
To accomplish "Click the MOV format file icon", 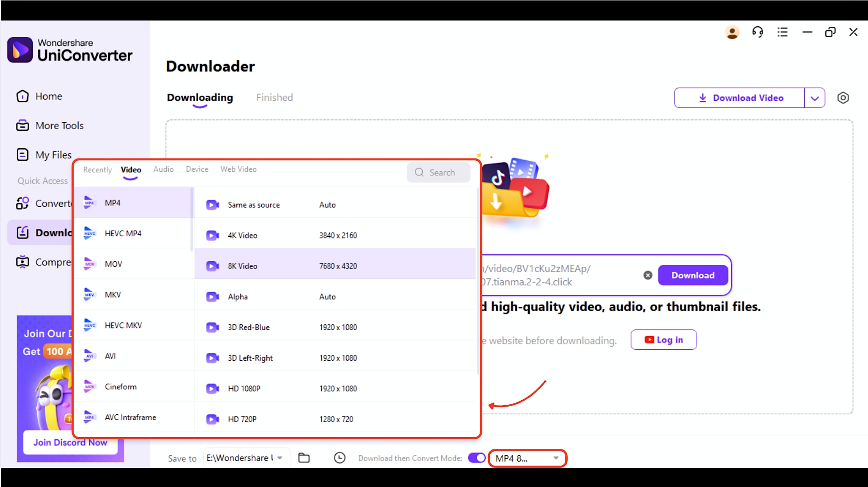I will [x=90, y=264].
